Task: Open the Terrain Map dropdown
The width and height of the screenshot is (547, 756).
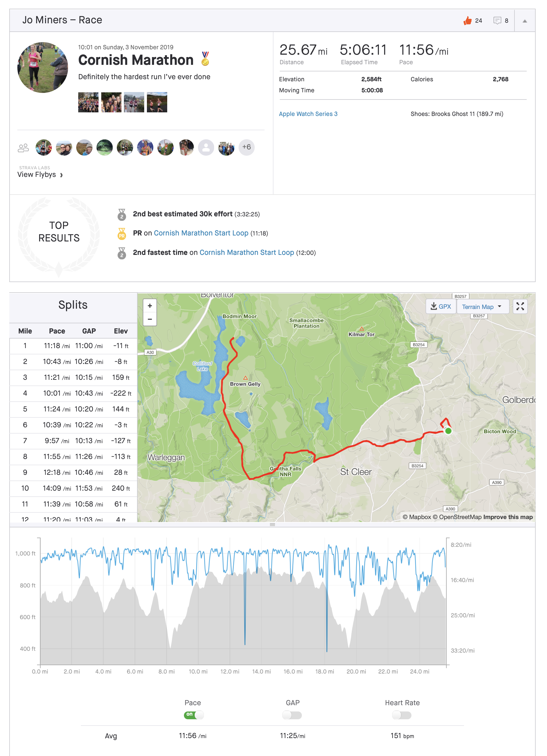Action: [x=481, y=307]
